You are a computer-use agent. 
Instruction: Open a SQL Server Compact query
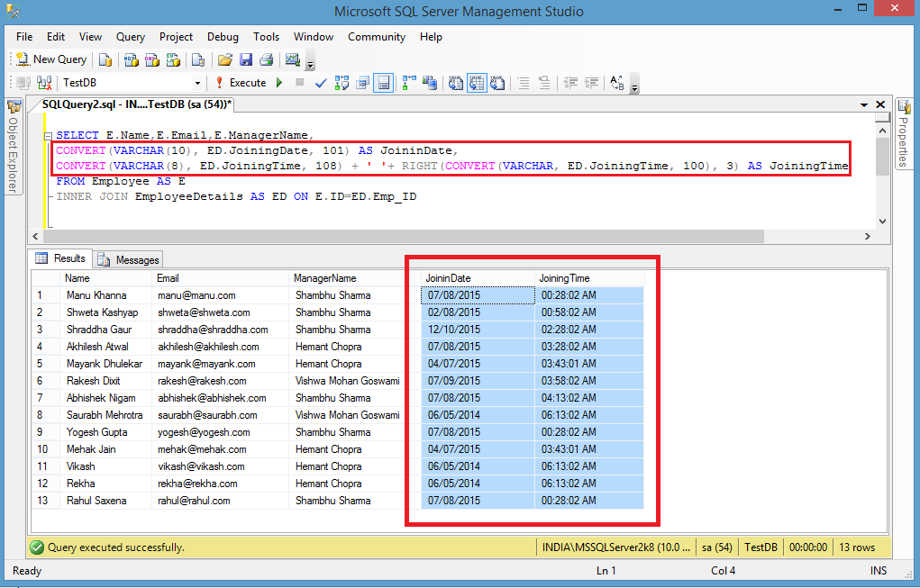coord(198,59)
